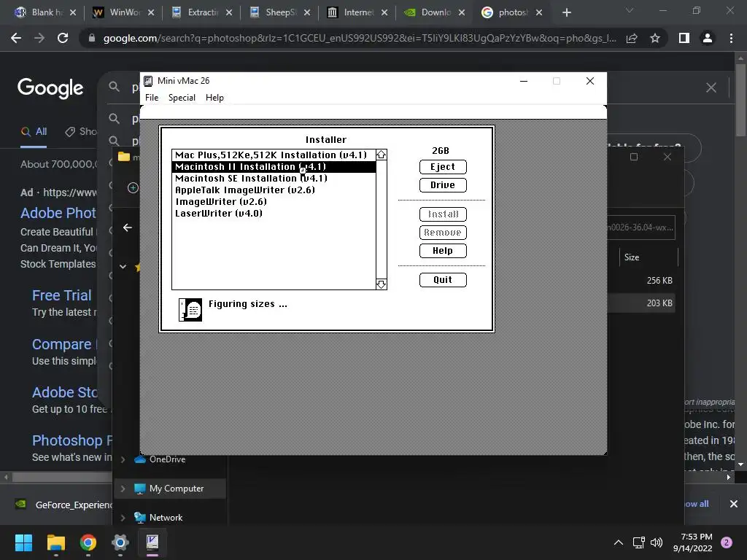Open a new Chrome tab
This screenshot has width=747, height=560.
[566, 12]
